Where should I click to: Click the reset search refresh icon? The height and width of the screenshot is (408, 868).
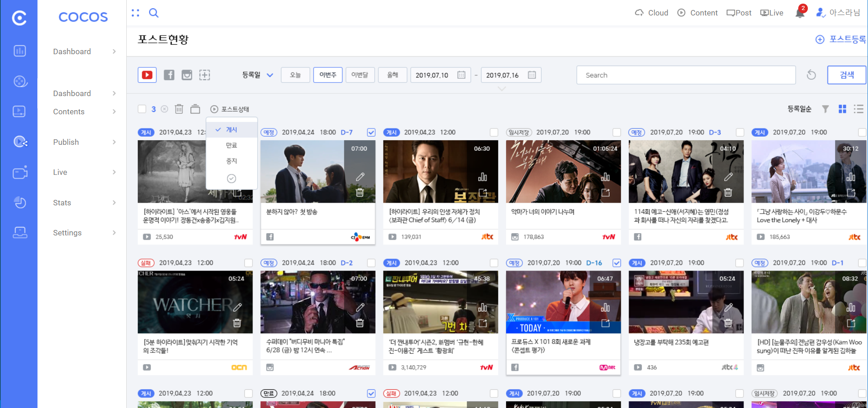coord(811,75)
